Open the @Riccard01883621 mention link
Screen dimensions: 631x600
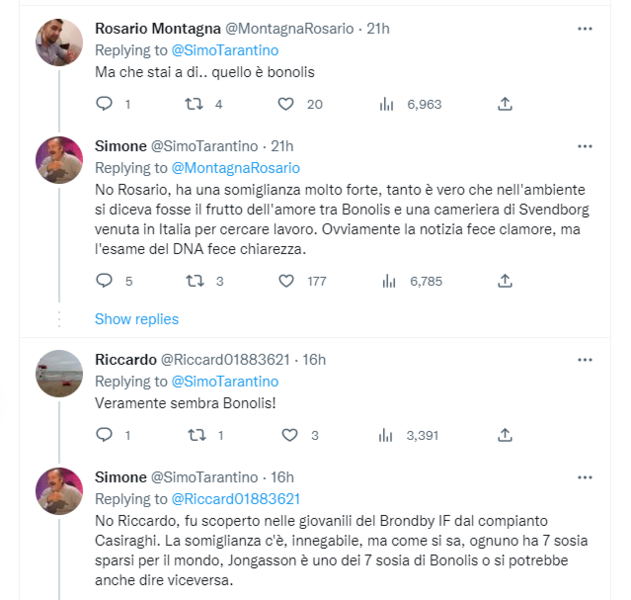click(x=236, y=499)
